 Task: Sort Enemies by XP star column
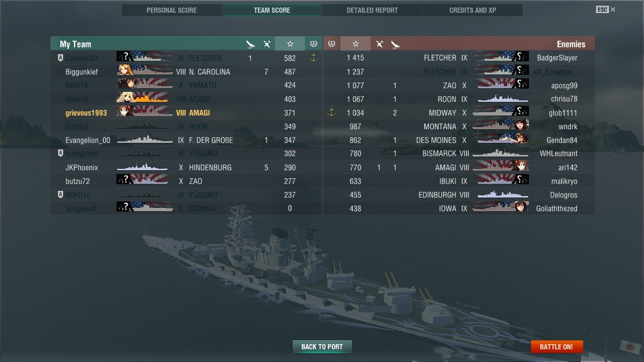pos(355,44)
